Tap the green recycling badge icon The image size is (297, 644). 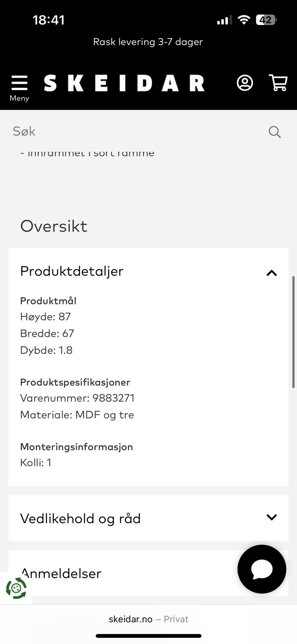16,588
